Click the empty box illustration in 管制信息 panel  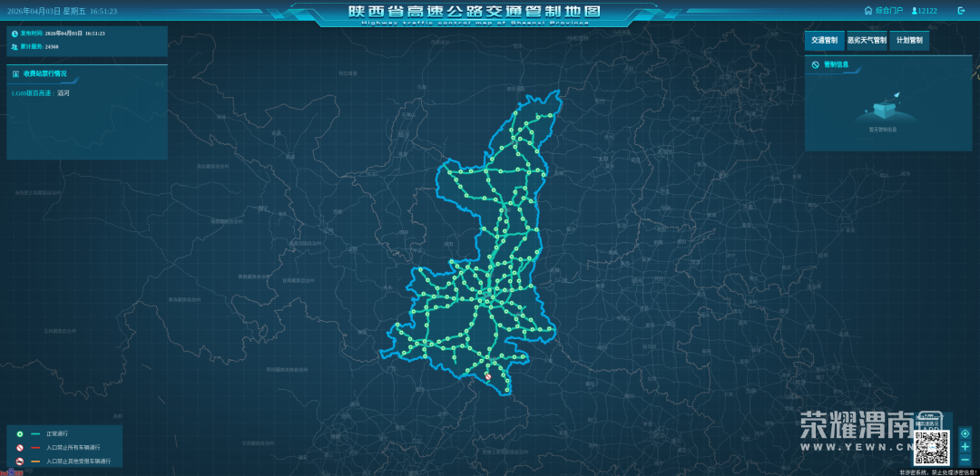882,107
